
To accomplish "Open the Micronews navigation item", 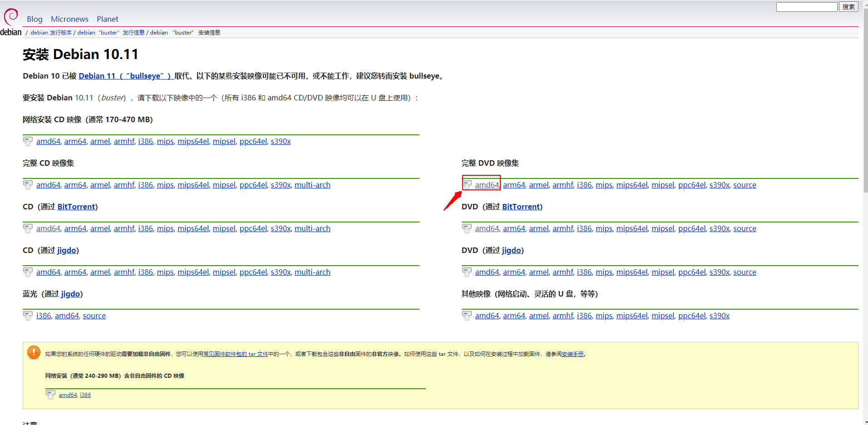I will pos(69,19).
